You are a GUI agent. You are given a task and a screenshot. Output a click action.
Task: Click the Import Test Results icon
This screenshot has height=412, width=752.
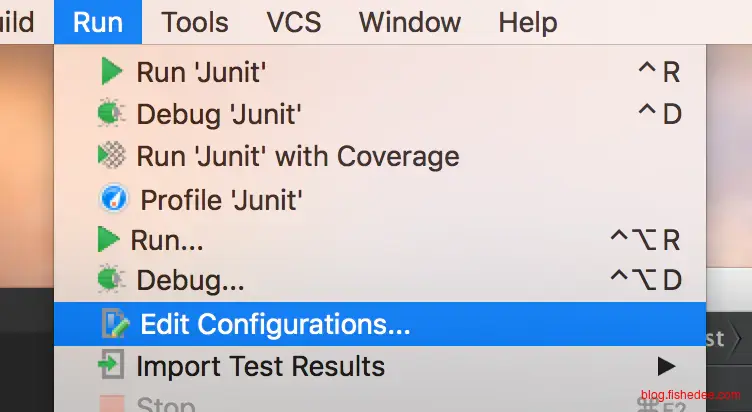pyautogui.click(x=110, y=366)
